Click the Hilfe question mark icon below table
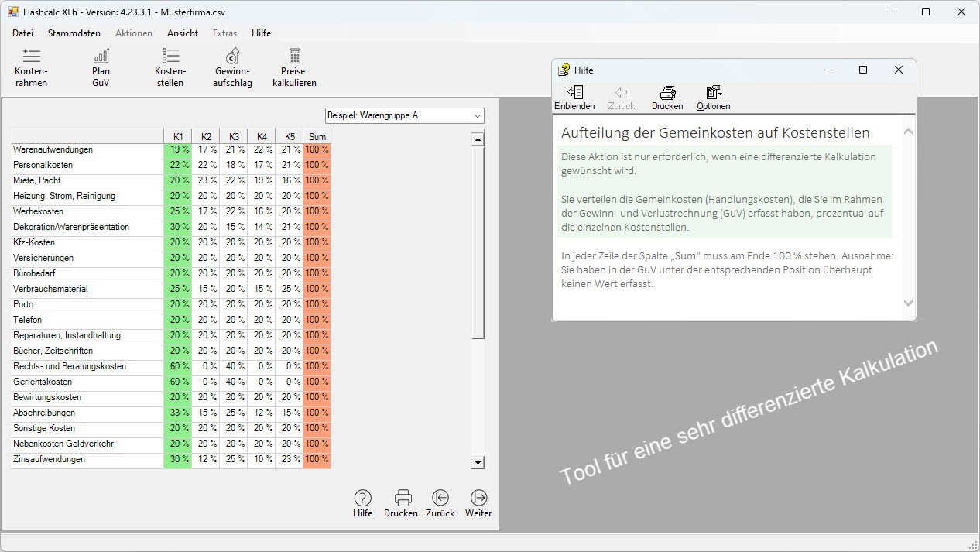 click(362, 498)
